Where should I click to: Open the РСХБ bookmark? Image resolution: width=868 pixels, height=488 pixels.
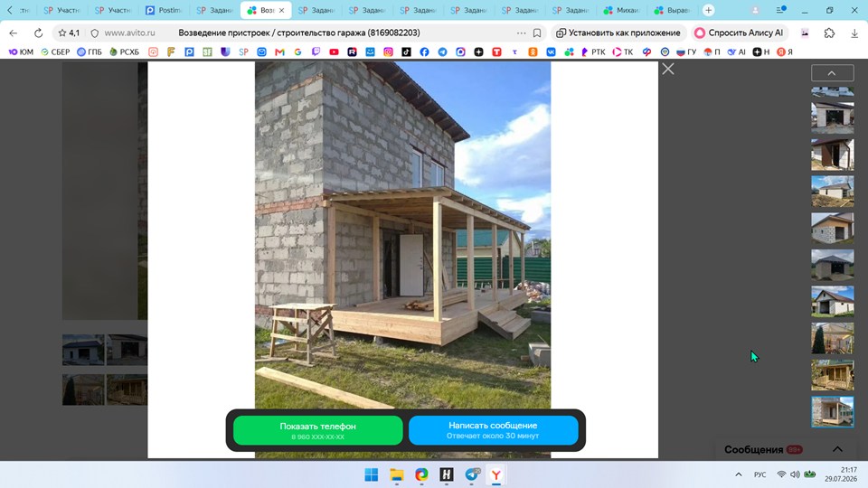pyautogui.click(x=124, y=52)
